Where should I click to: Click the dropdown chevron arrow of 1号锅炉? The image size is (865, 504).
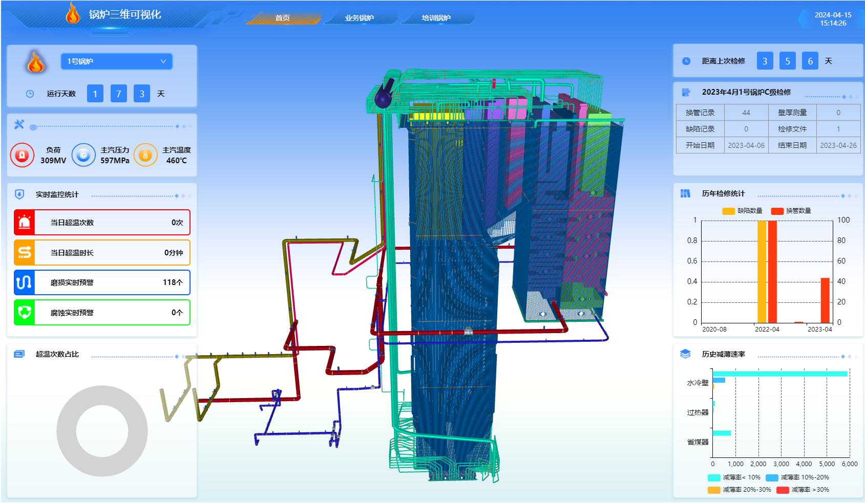point(163,61)
